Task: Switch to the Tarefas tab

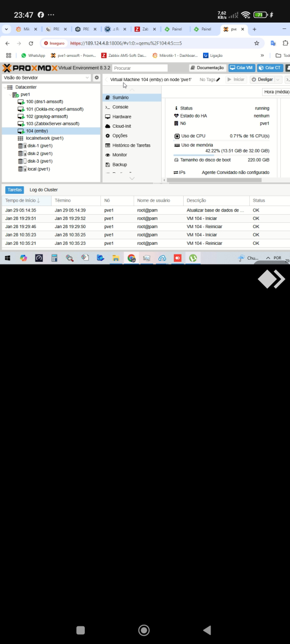Action: pyautogui.click(x=15, y=189)
